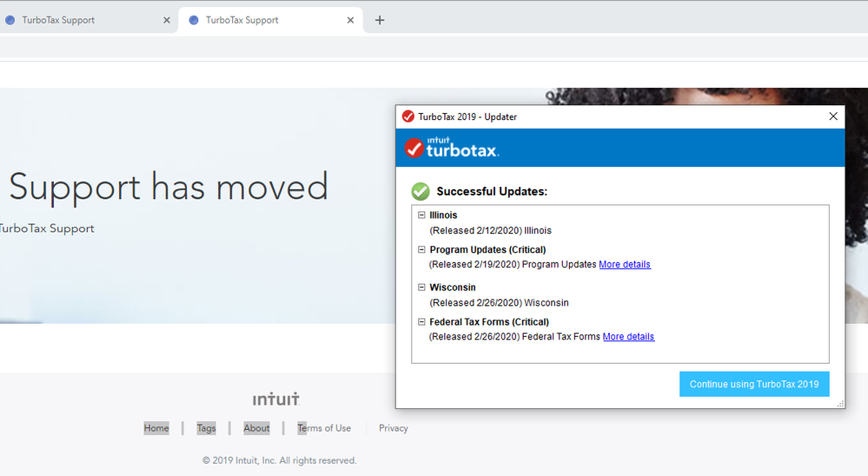This screenshot has width=868, height=476.
Task: Click the '(Released 2/26/2020) Wisconsin' text
Action: 499,303
